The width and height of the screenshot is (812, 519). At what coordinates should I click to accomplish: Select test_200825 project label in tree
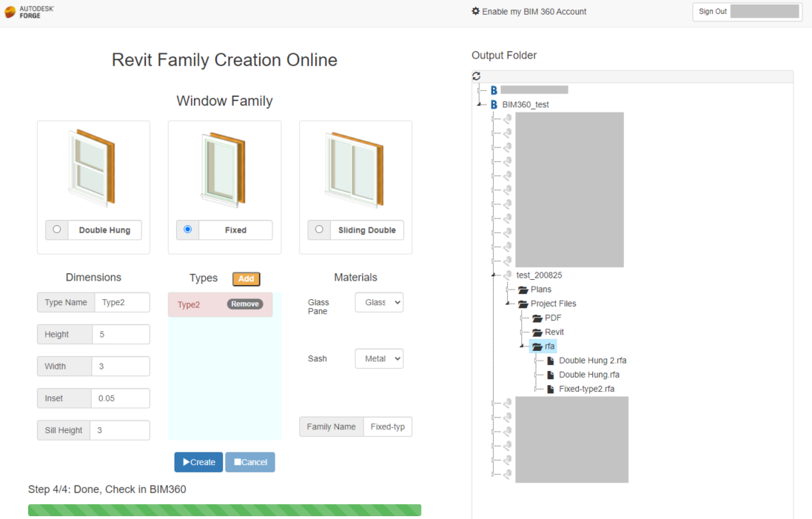click(539, 275)
